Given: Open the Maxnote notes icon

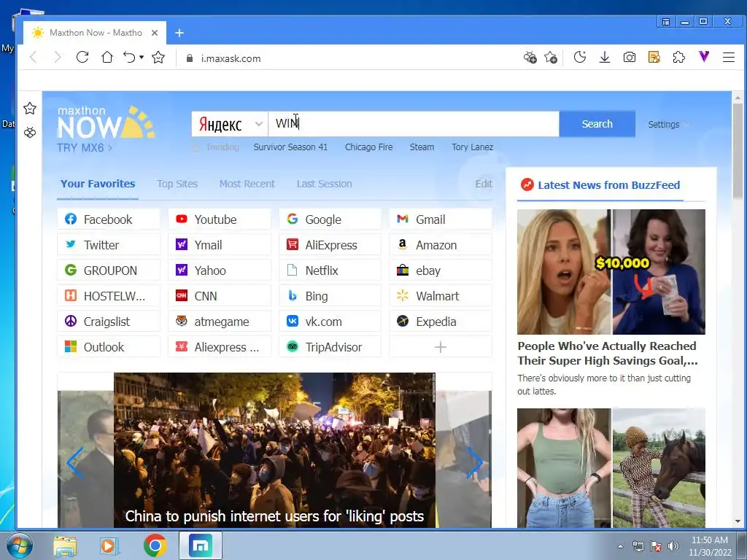Looking at the screenshot, I should click(654, 58).
